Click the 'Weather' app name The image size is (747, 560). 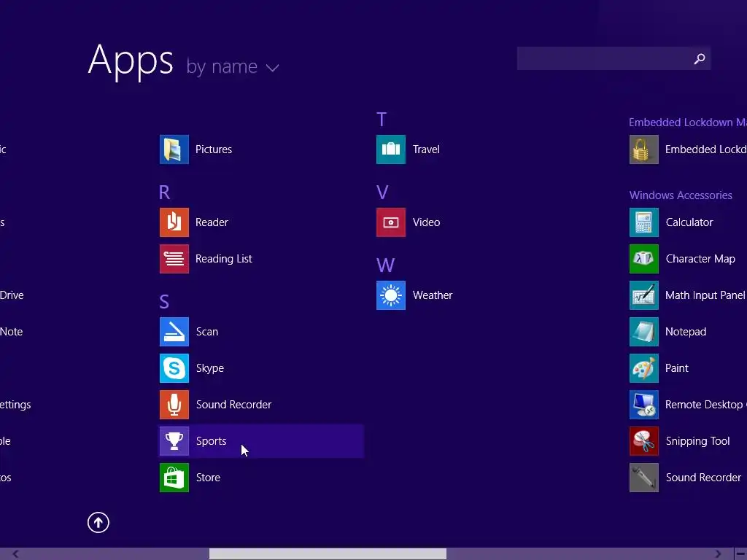pyautogui.click(x=432, y=295)
